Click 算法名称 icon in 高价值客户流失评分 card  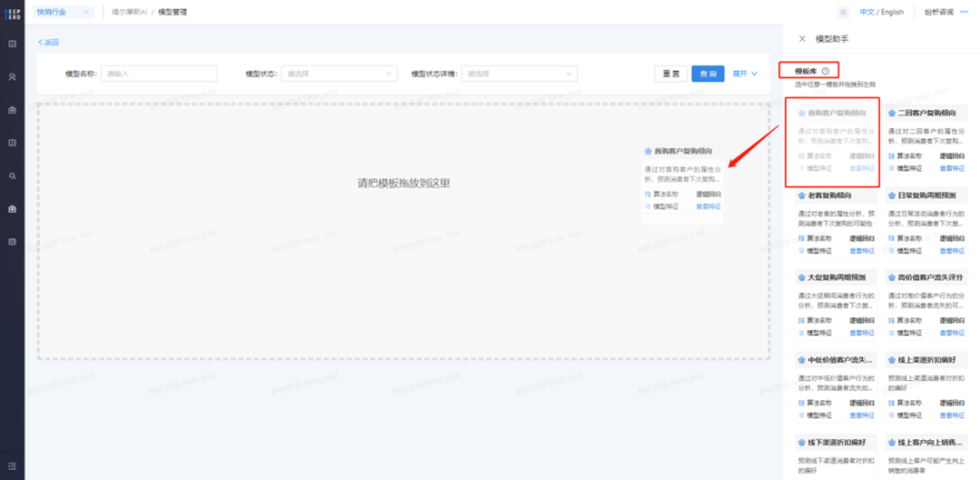[891, 320]
